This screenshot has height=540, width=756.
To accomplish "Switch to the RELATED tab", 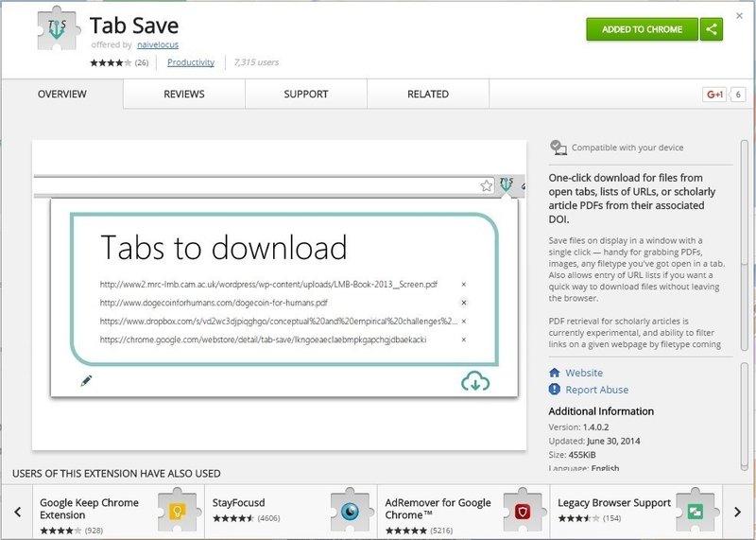I will coord(428,95).
